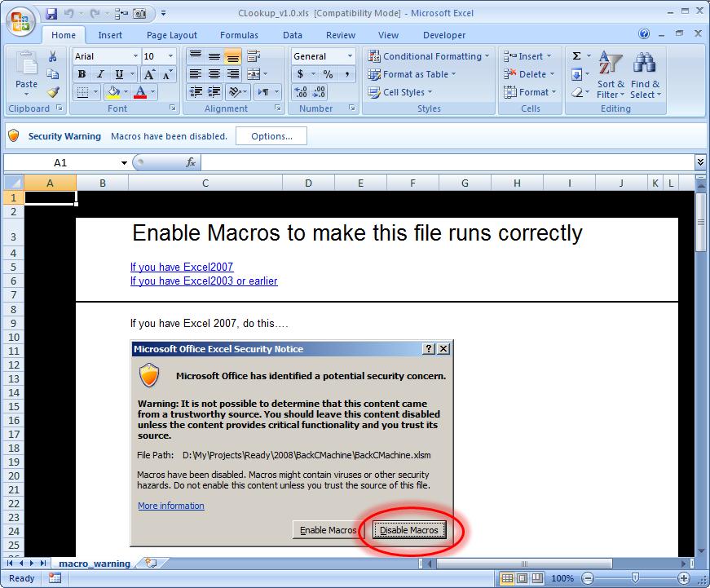
Task: Toggle Bold formatting
Action: pyautogui.click(x=82, y=74)
